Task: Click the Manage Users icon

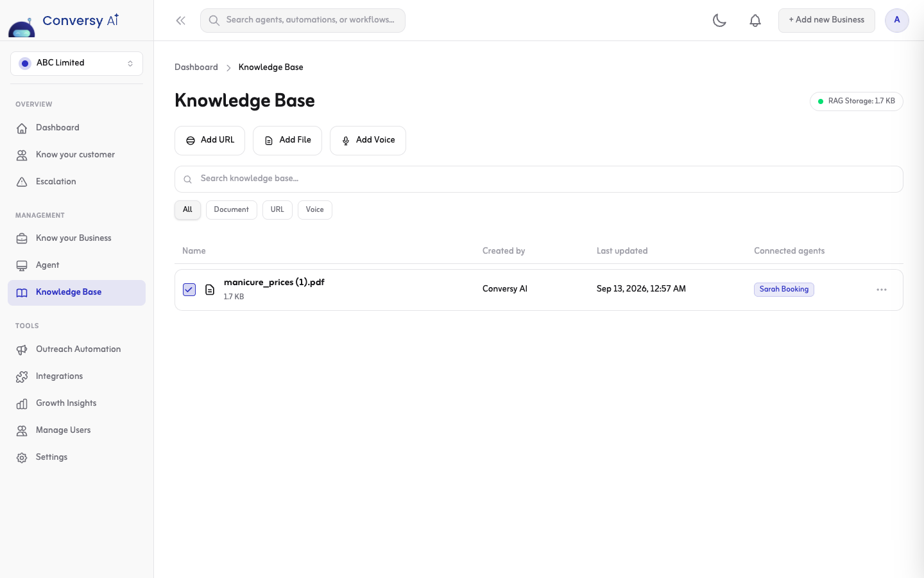Action: pyautogui.click(x=22, y=430)
